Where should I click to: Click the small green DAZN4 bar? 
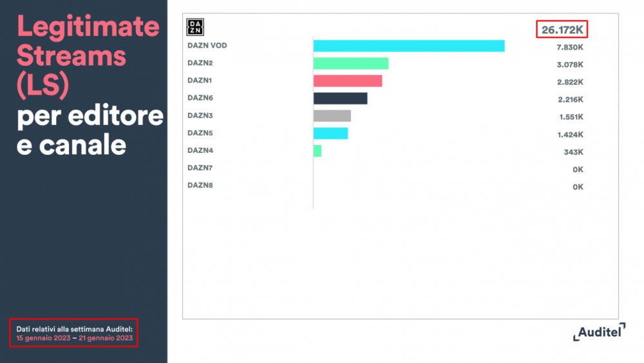(x=317, y=150)
